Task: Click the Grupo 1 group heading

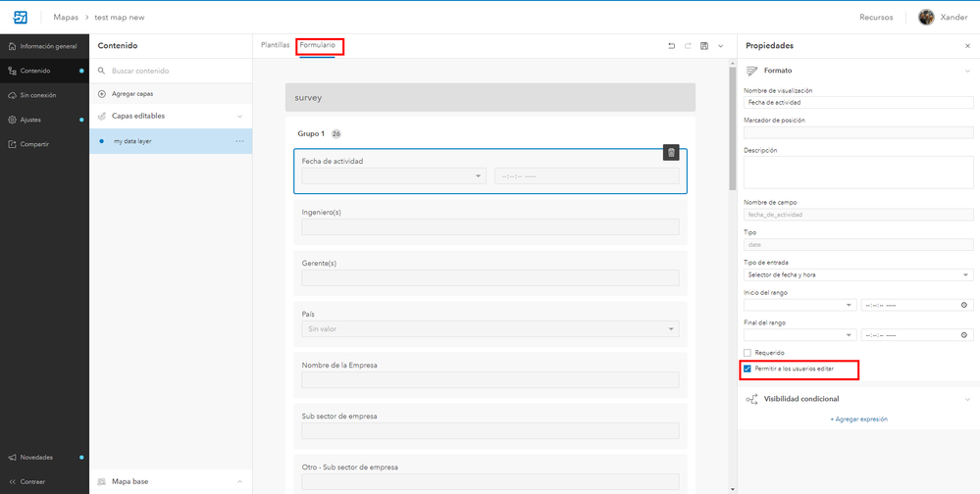Action: (x=311, y=133)
